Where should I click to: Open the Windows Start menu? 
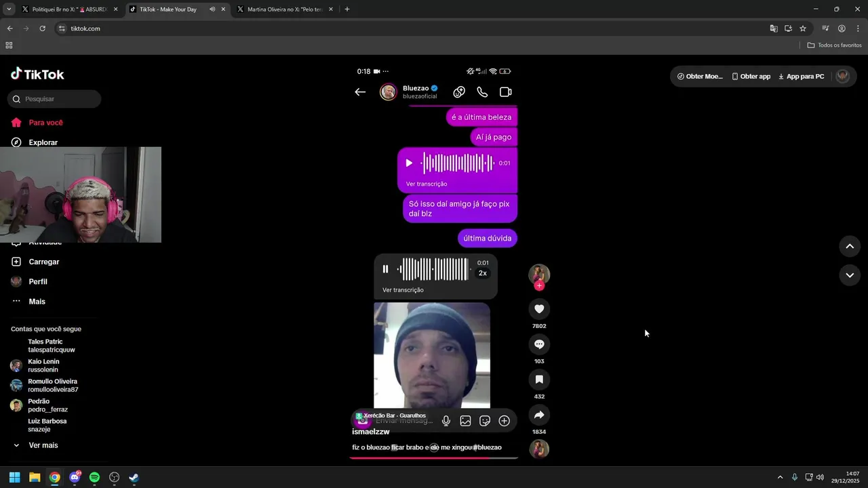[x=14, y=477]
